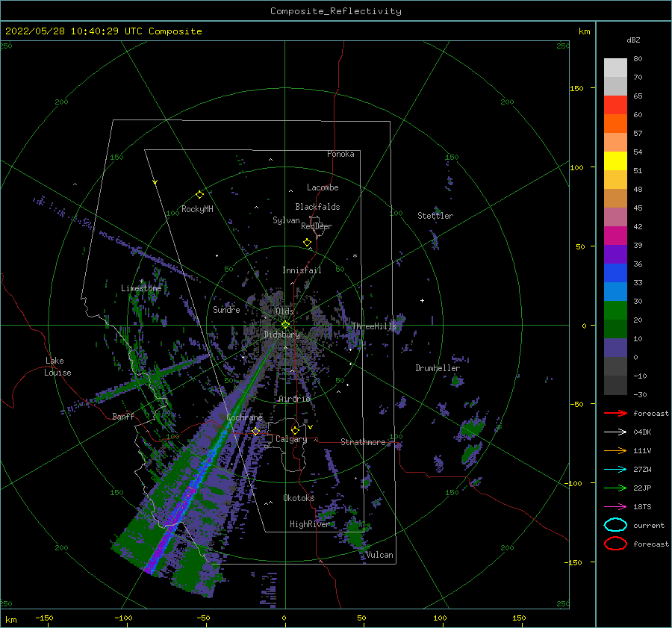
Task: Select the 39-36 dBZ purple swatch
Action: pyautogui.click(x=615, y=254)
